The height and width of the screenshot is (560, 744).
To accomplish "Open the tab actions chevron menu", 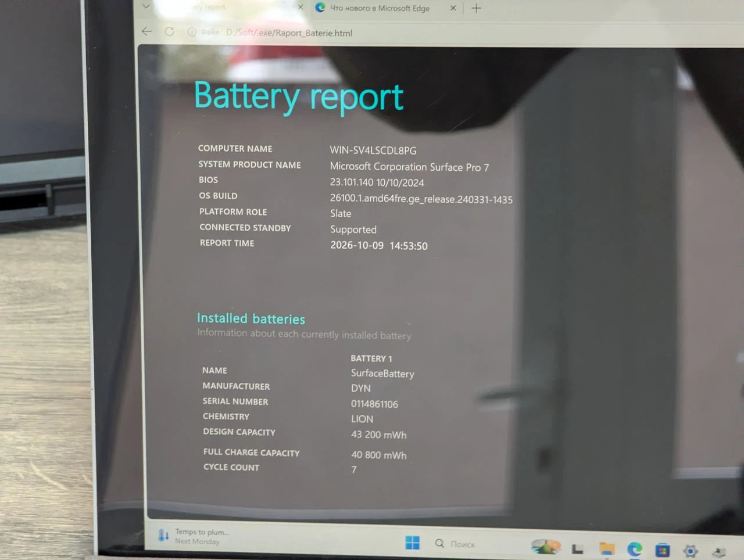I will click(146, 6).
